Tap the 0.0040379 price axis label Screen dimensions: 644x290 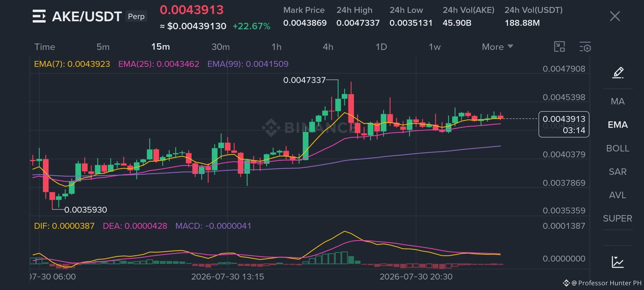coord(564,154)
